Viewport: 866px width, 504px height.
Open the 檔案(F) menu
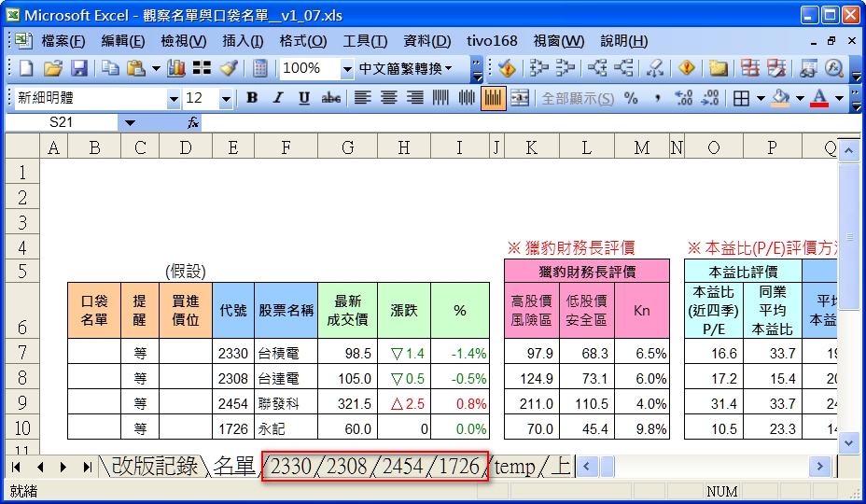(63, 41)
